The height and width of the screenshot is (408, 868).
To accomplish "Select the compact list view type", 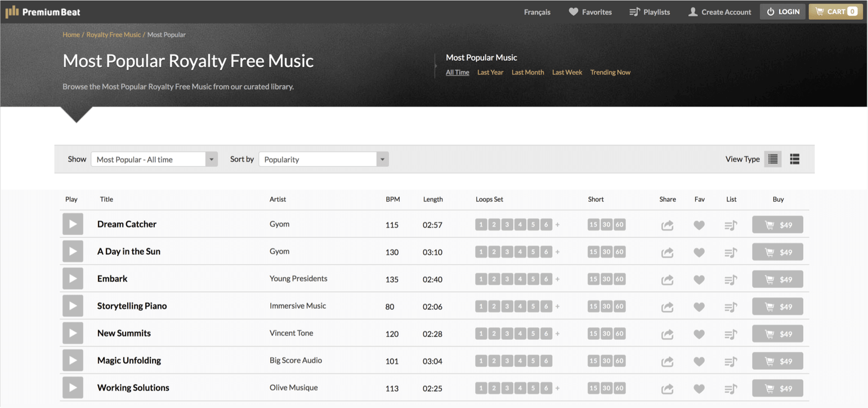I will (773, 159).
